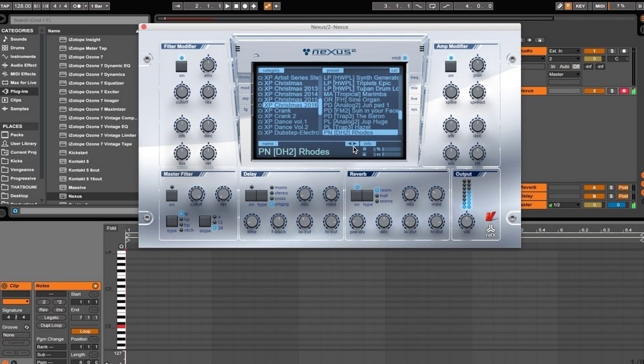
Task: Open the 1 Bar quantization dropdown
Action: point(100,6)
